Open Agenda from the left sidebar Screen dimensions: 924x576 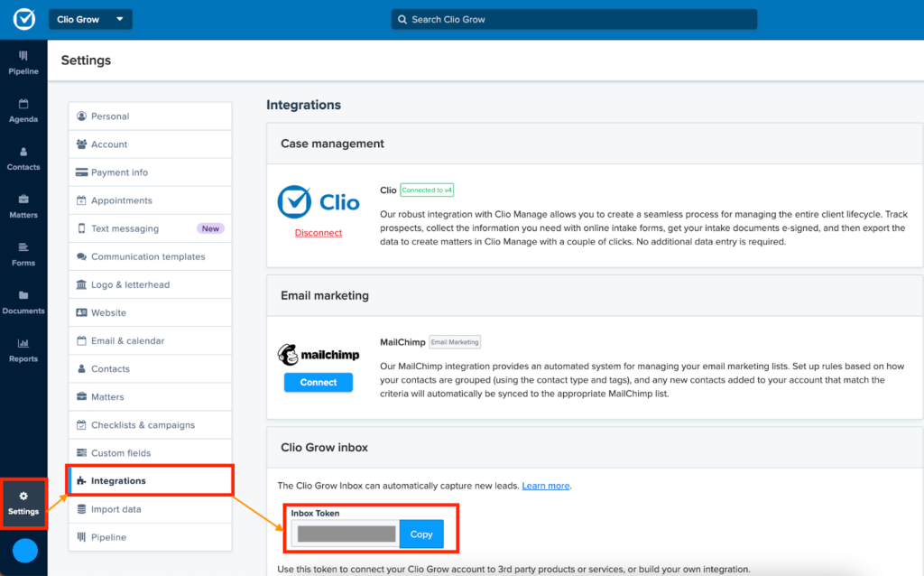[x=23, y=110]
